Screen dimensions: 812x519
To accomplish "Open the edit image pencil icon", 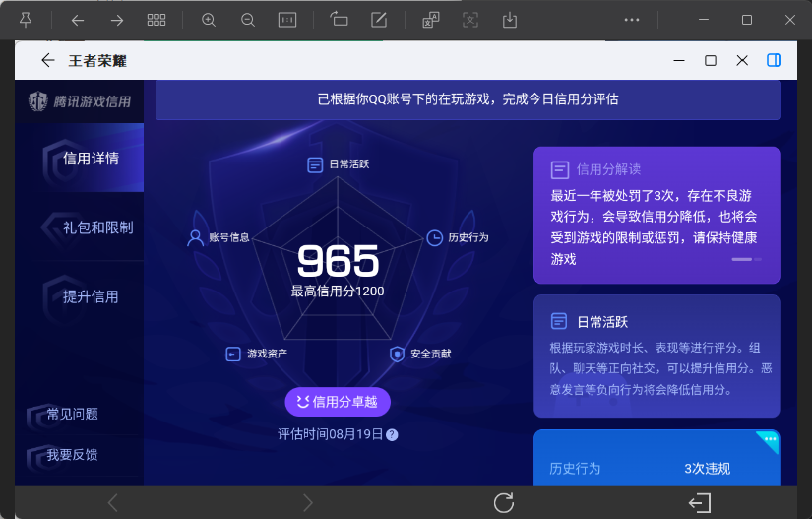I will 379,21.
